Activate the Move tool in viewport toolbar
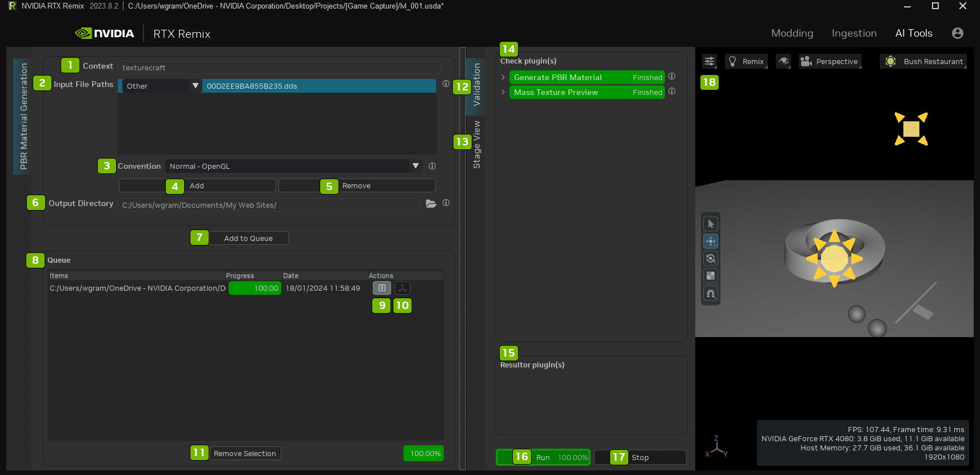This screenshot has height=475, width=980. tap(711, 242)
